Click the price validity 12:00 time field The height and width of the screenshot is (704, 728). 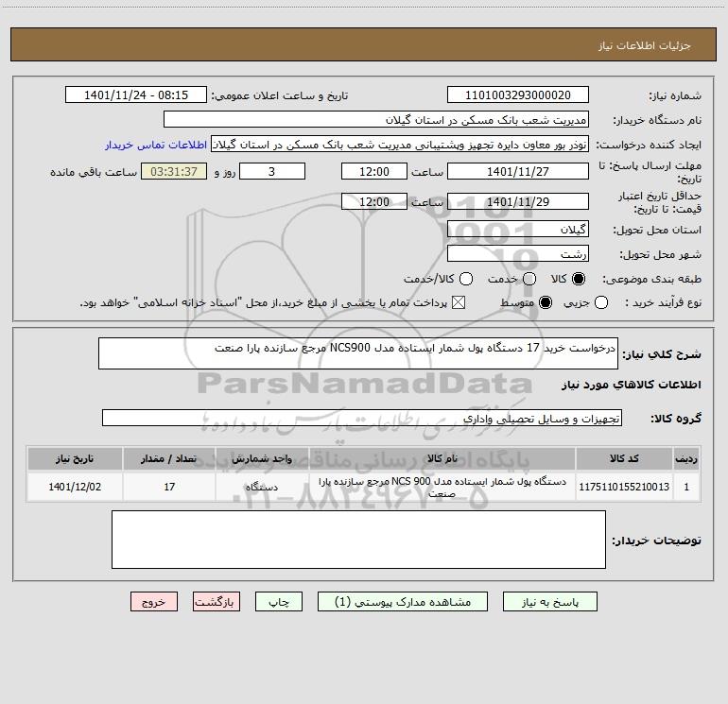coord(374,201)
